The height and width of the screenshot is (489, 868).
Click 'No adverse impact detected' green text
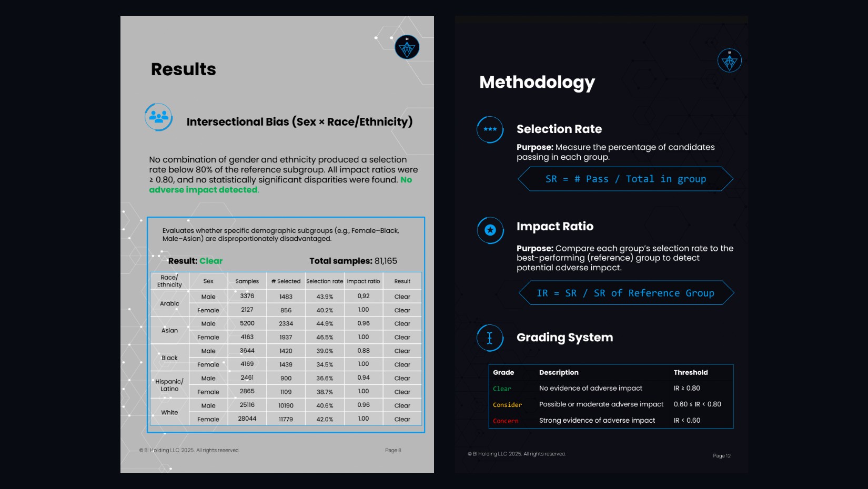[280, 185]
